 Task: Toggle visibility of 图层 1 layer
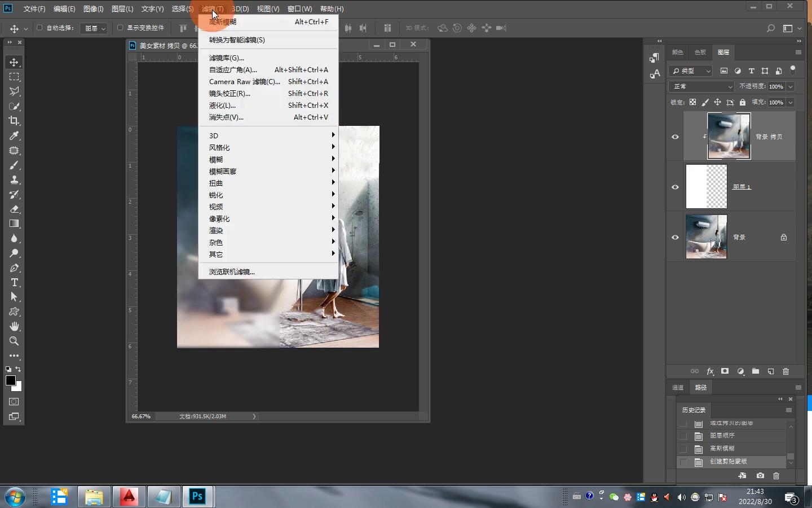click(x=675, y=187)
